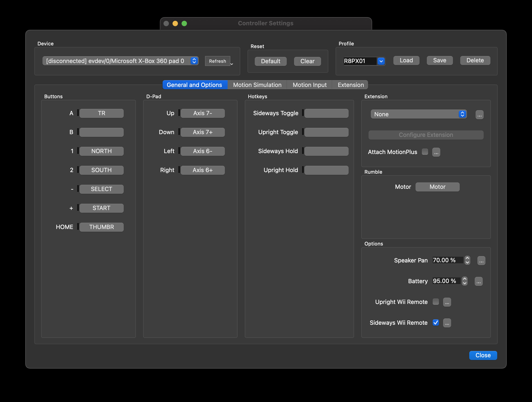Image resolution: width=532 pixels, height=402 pixels.
Task: Enable Attach MotionPlus checkbox
Action: pyautogui.click(x=425, y=152)
